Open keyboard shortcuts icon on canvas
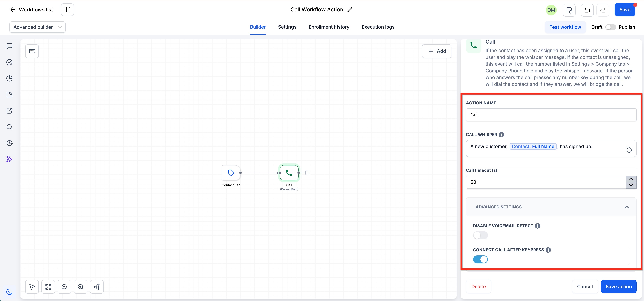The image size is (644, 301). point(32,51)
